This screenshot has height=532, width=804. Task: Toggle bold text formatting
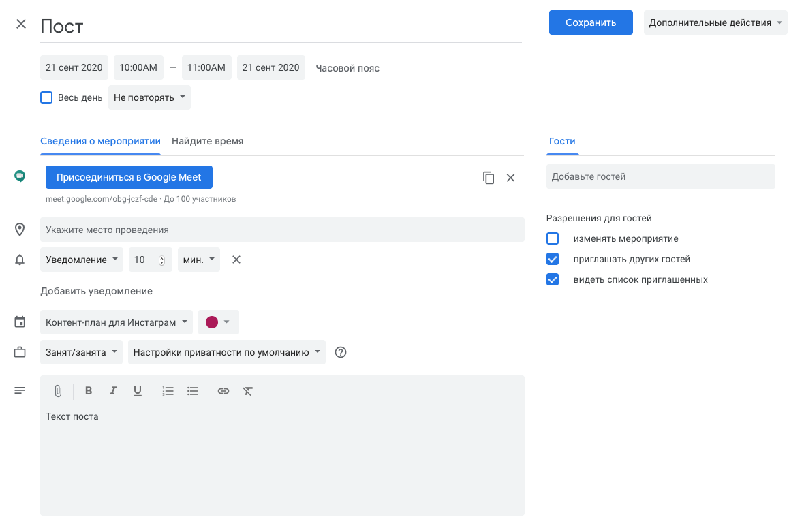tap(89, 391)
